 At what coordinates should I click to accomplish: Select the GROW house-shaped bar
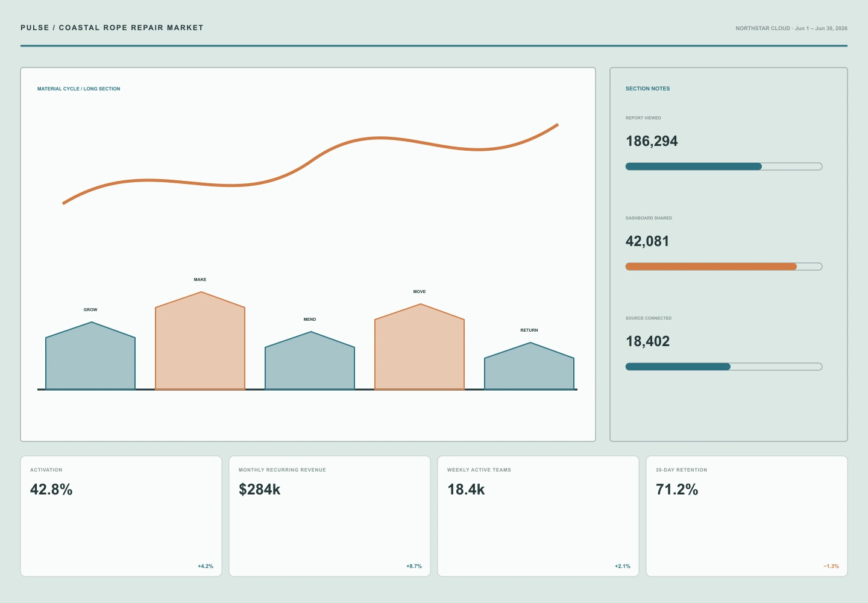[x=90, y=356]
